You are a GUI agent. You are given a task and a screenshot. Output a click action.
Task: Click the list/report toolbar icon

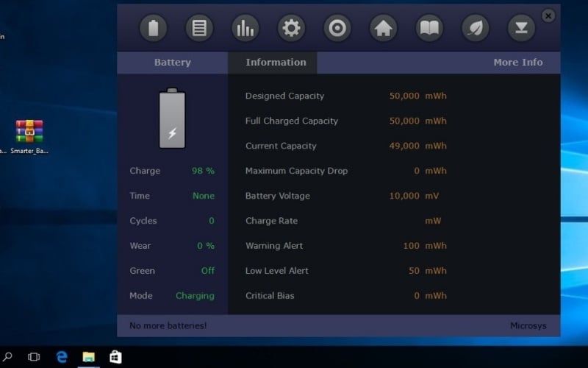(x=199, y=28)
